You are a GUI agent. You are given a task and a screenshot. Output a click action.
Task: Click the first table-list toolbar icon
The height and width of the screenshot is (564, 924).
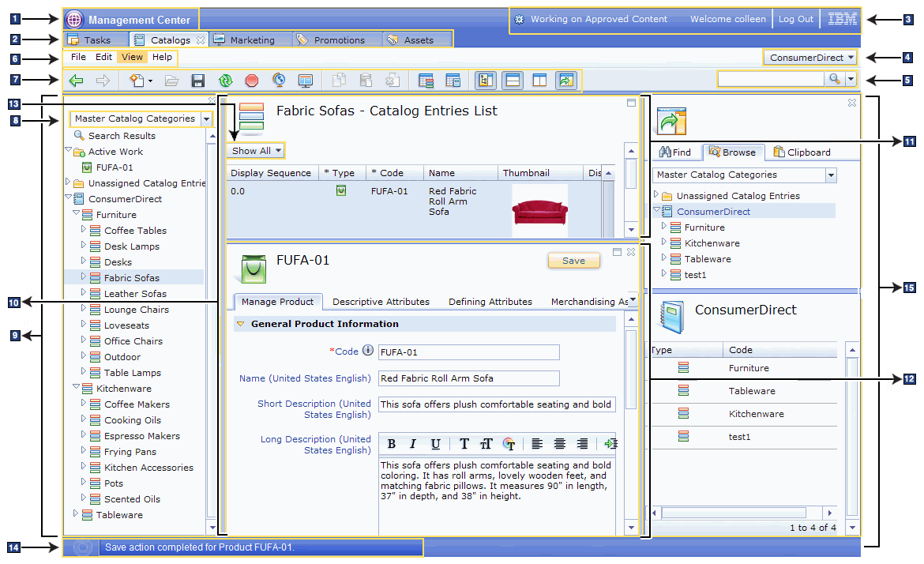coord(426,80)
